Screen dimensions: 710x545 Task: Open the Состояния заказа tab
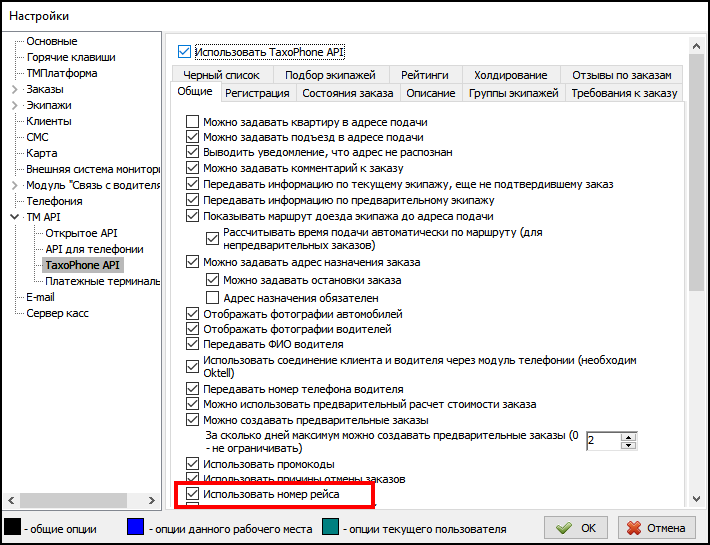348,93
